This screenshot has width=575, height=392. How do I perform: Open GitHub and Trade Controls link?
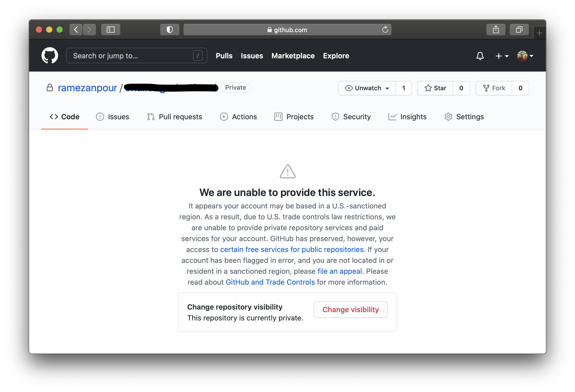[x=270, y=282]
